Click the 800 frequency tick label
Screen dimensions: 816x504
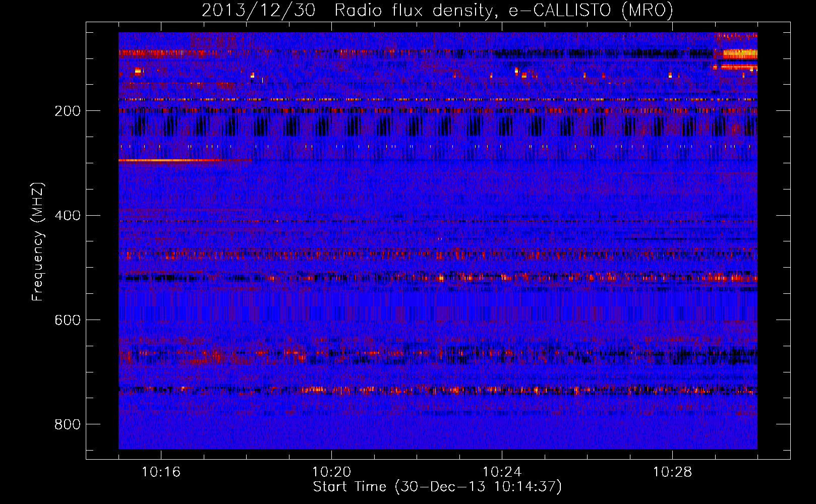coord(68,424)
